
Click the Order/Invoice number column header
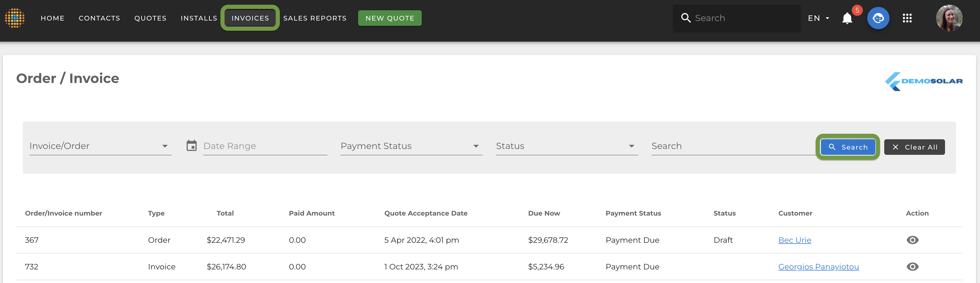(64, 213)
